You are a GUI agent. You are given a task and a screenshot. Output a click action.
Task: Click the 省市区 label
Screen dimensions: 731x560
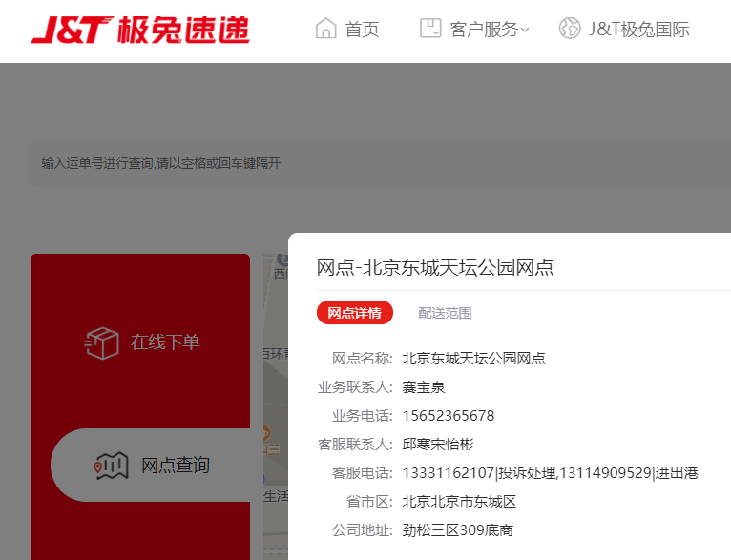[369, 502]
